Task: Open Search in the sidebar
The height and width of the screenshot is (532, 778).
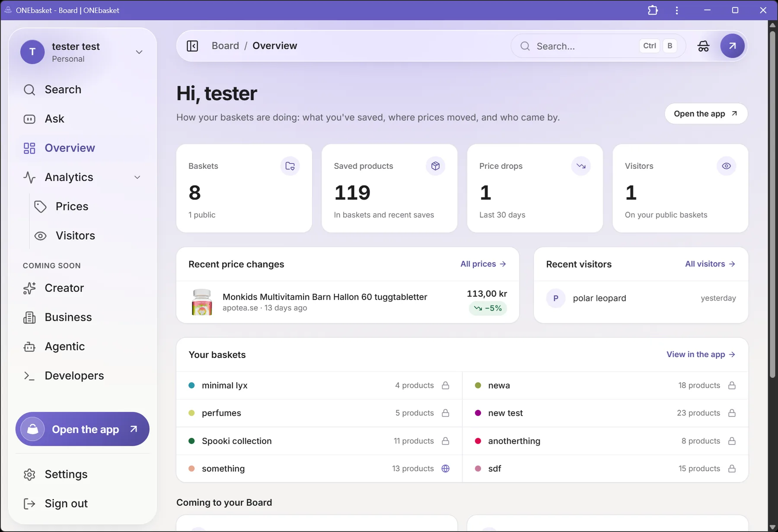Action: 82,89
